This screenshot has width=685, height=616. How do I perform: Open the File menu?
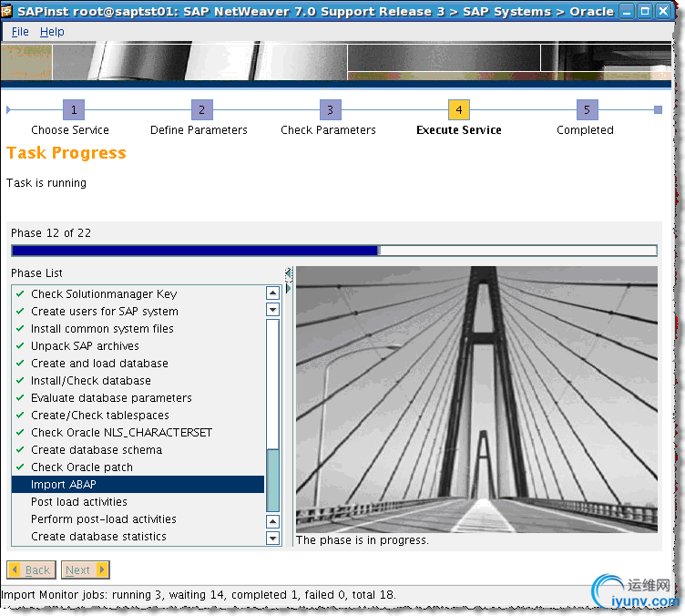click(x=20, y=32)
